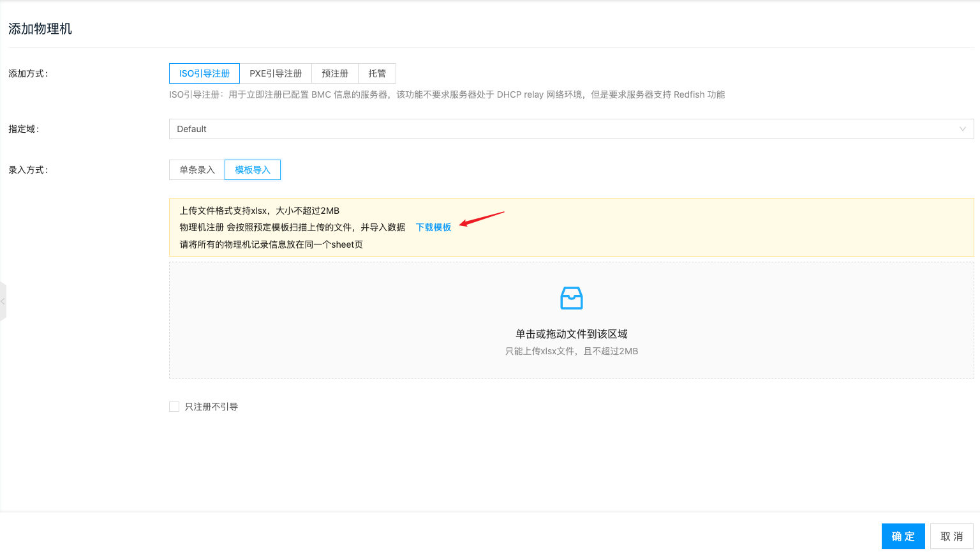Screen dimensions: 980x556
Task: Click the 添加物理机 dialog title
Action: pyautogui.click(x=40, y=29)
